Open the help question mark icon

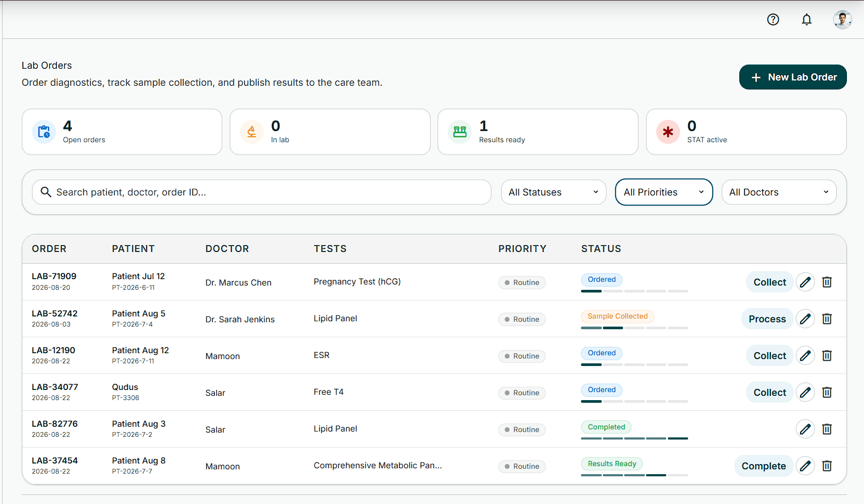pos(773,20)
